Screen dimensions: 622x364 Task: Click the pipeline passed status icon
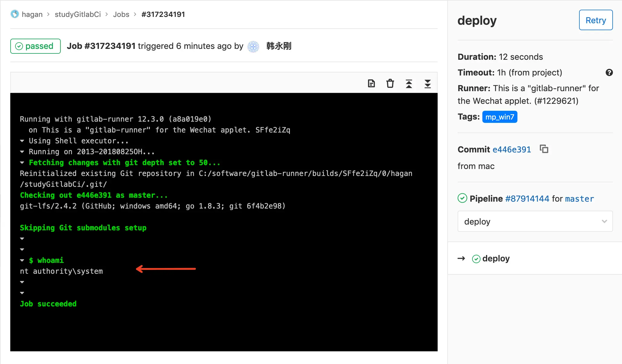tap(462, 198)
